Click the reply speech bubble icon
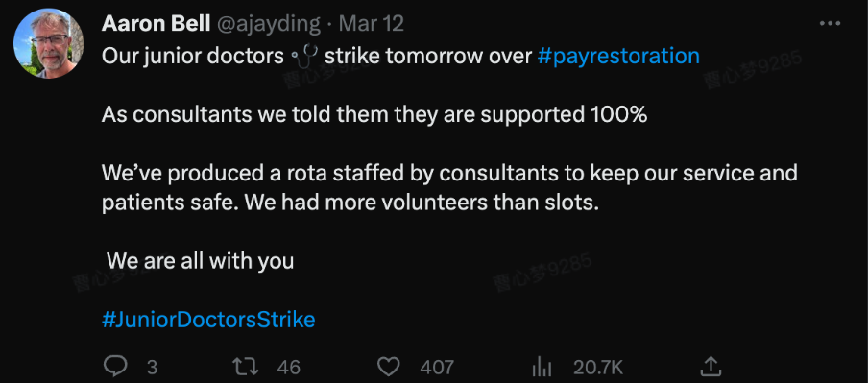The width and height of the screenshot is (868, 383). 115,367
